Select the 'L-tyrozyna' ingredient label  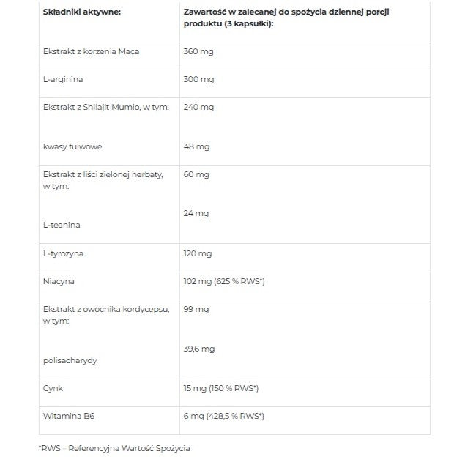pos(63,253)
